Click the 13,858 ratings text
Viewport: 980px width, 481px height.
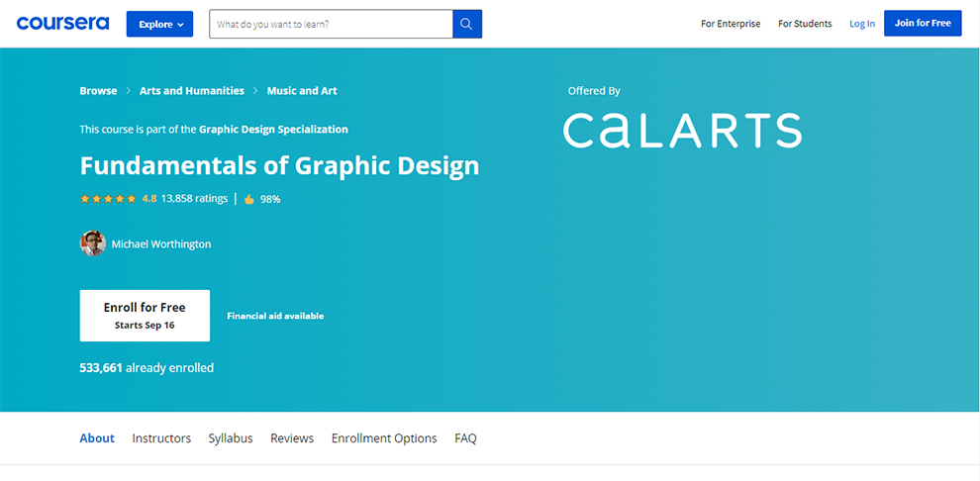194,199
